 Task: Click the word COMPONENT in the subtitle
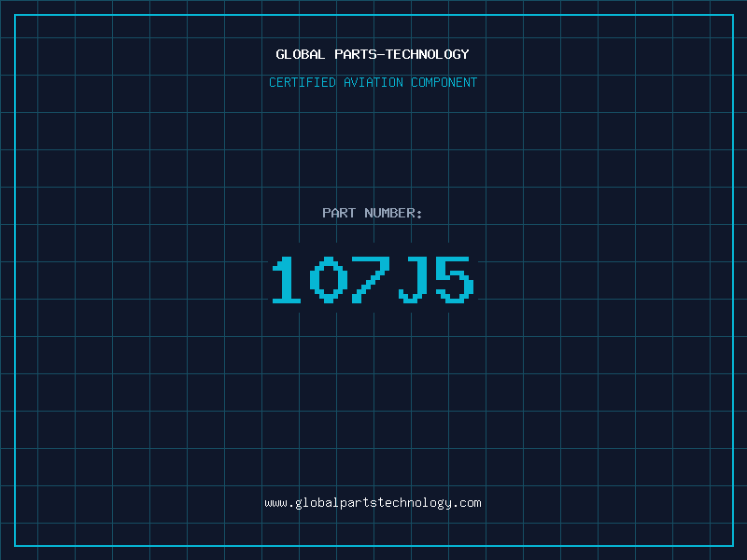(x=444, y=82)
